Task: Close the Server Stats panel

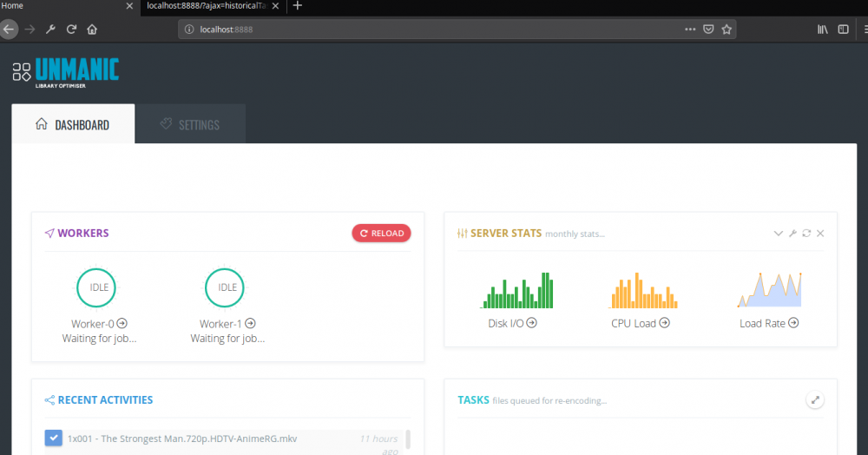Action: click(x=820, y=234)
